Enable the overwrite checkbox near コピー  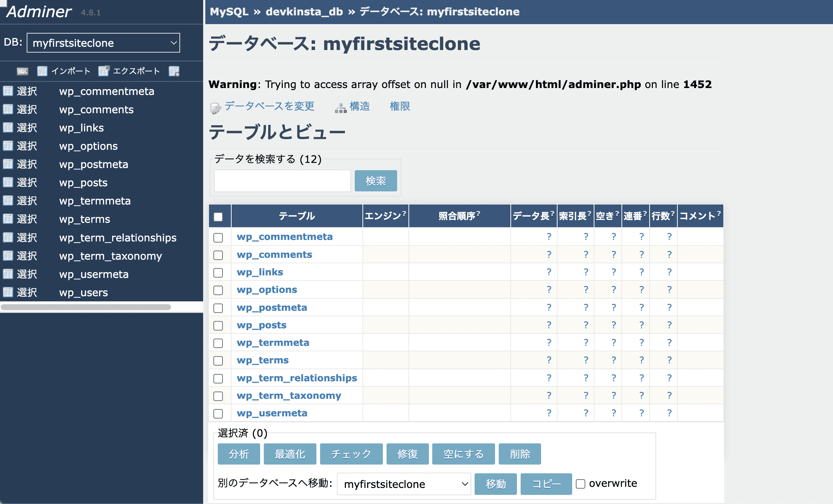pos(581,484)
